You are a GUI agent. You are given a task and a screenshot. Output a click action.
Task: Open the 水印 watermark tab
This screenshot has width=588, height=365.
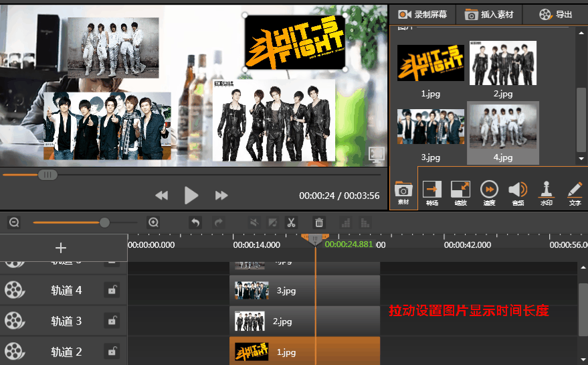547,193
